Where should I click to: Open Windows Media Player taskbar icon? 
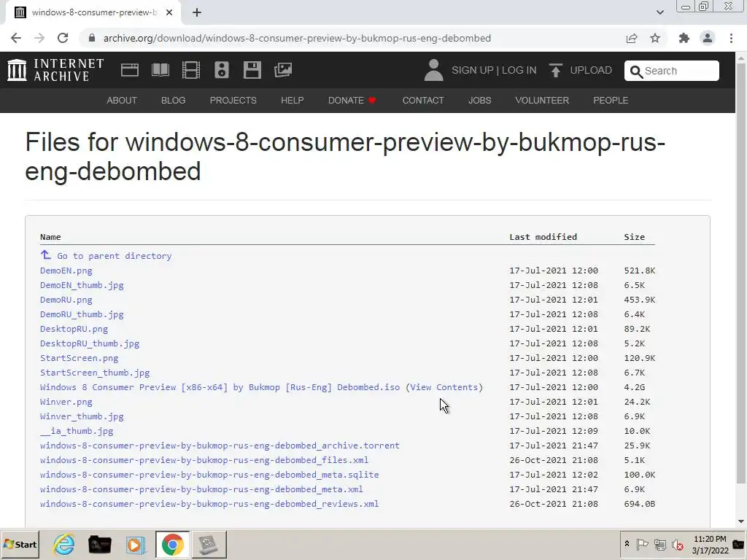pyautogui.click(x=135, y=544)
